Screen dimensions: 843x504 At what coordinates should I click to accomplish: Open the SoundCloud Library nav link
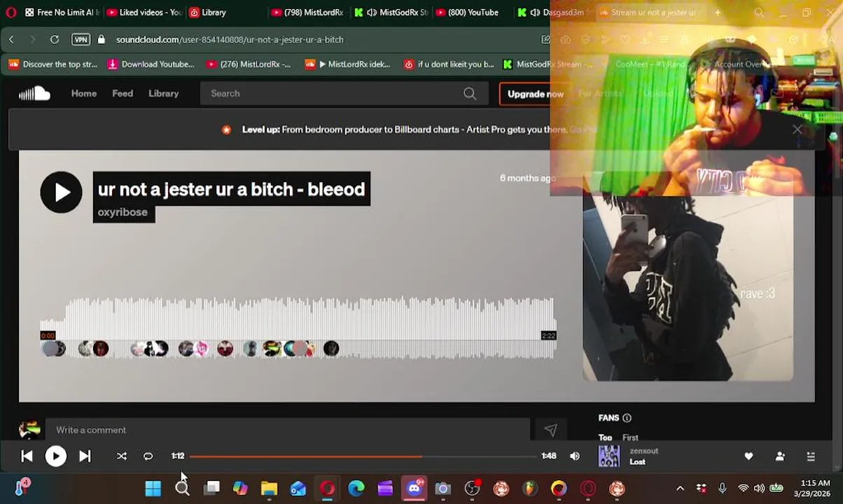163,93
